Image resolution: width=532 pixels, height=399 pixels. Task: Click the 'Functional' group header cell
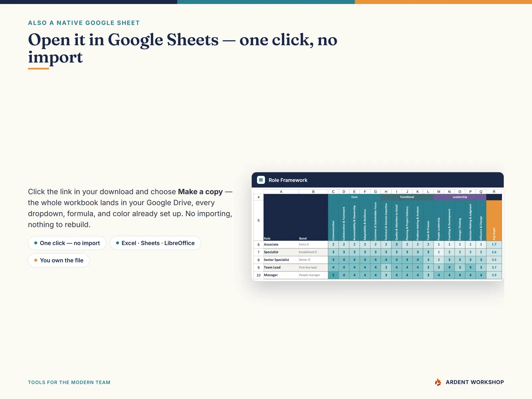[x=407, y=197]
